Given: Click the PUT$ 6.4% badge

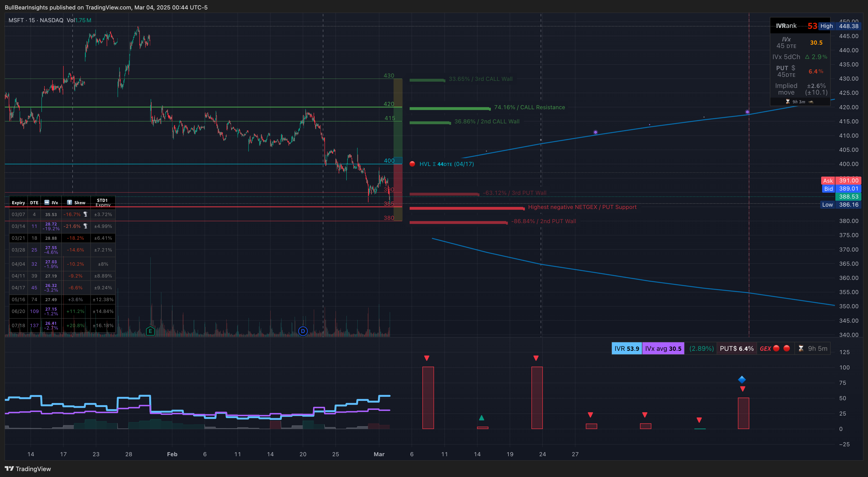Looking at the screenshot, I should [736, 348].
